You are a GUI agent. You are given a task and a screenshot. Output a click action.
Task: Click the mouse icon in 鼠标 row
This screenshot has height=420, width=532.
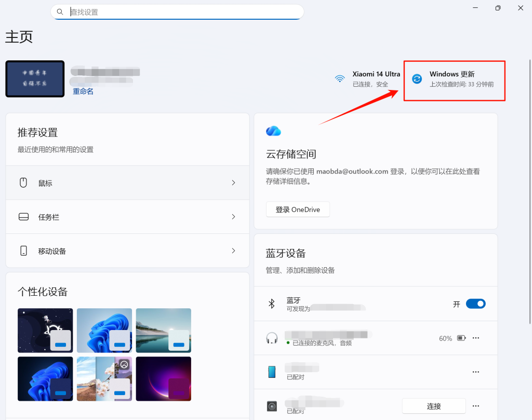pos(23,182)
